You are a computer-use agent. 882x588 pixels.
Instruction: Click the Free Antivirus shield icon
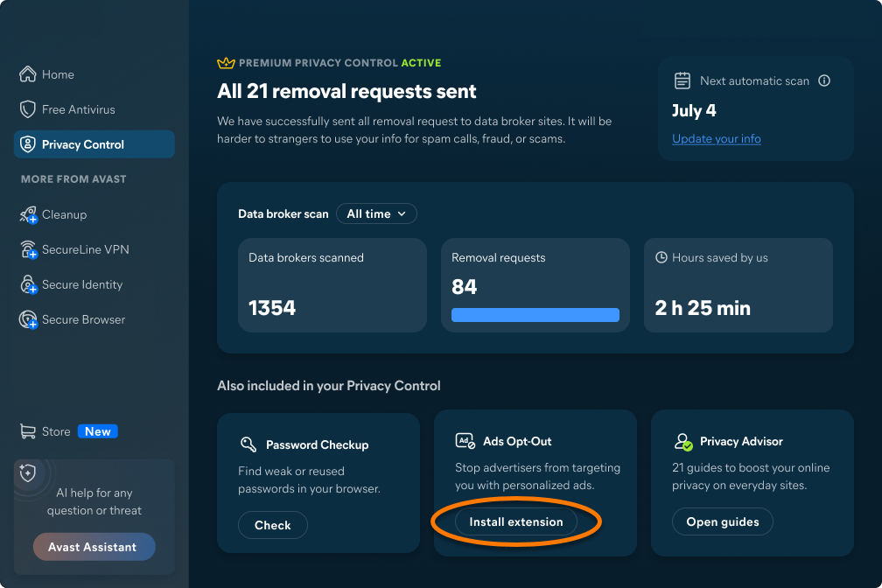[x=28, y=109]
